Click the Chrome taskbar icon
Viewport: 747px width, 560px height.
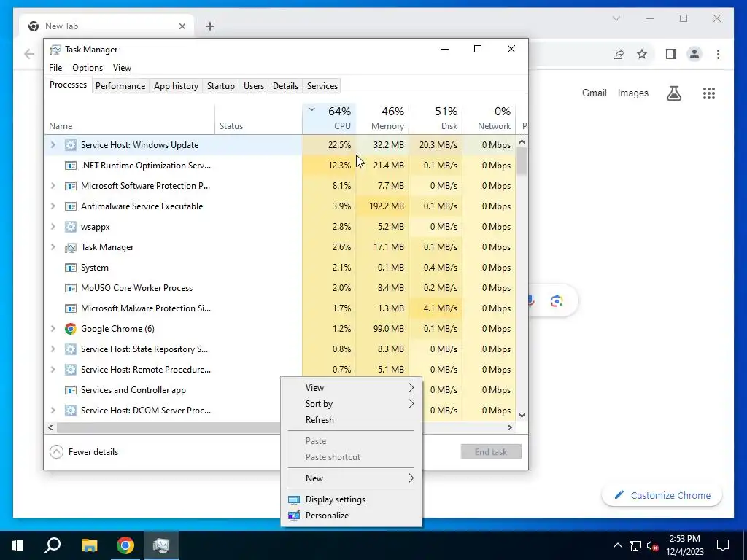pos(125,545)
